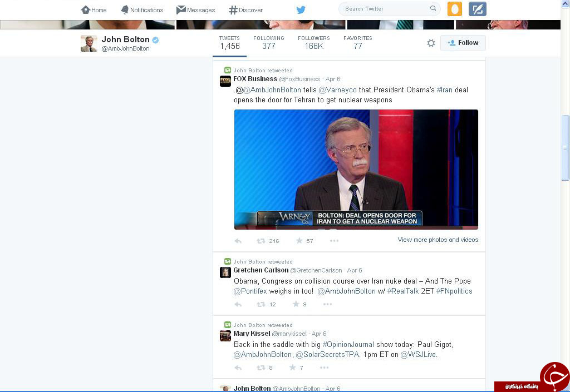The image size is (570, 392).
Task: Open more options on the FOX Business tweet
Action: tap(334, 241)
